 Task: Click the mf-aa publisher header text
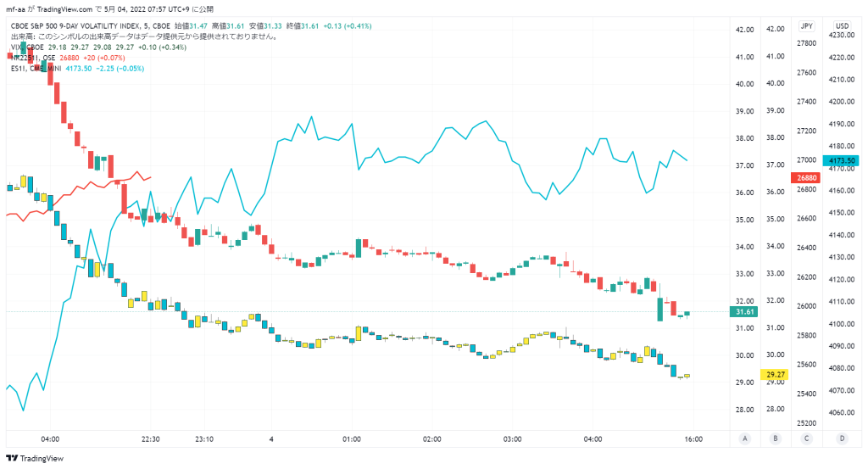click(109, 9)
